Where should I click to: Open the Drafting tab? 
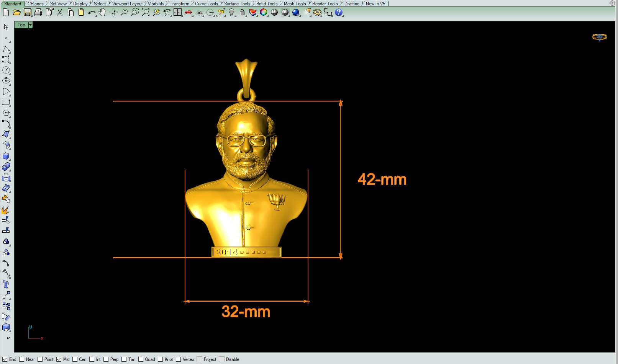(x=352, y=4)
